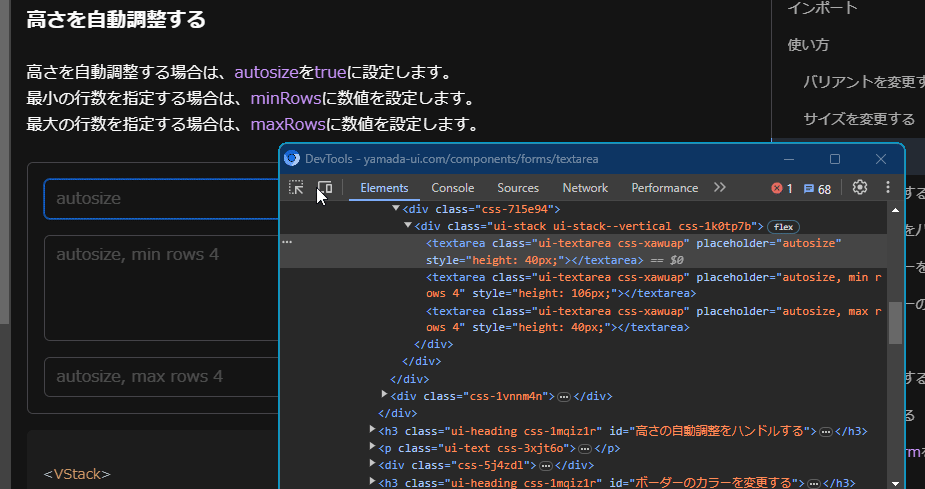Click the autosize, min rows 4 textarea
Image resolution: width=925 pixels, height=489 pixels.
[x=161, y=288]
